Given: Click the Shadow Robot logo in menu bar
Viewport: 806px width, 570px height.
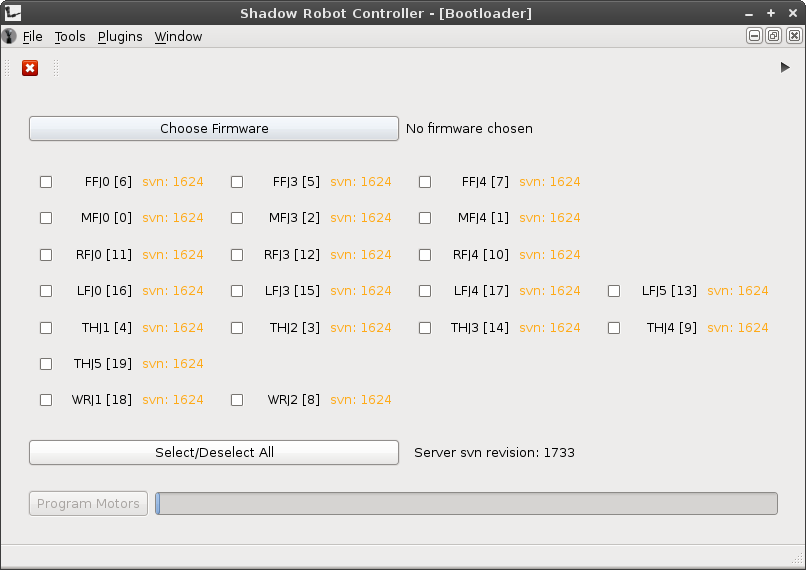Looking at the screenshot, I should (x=9, y=37).
